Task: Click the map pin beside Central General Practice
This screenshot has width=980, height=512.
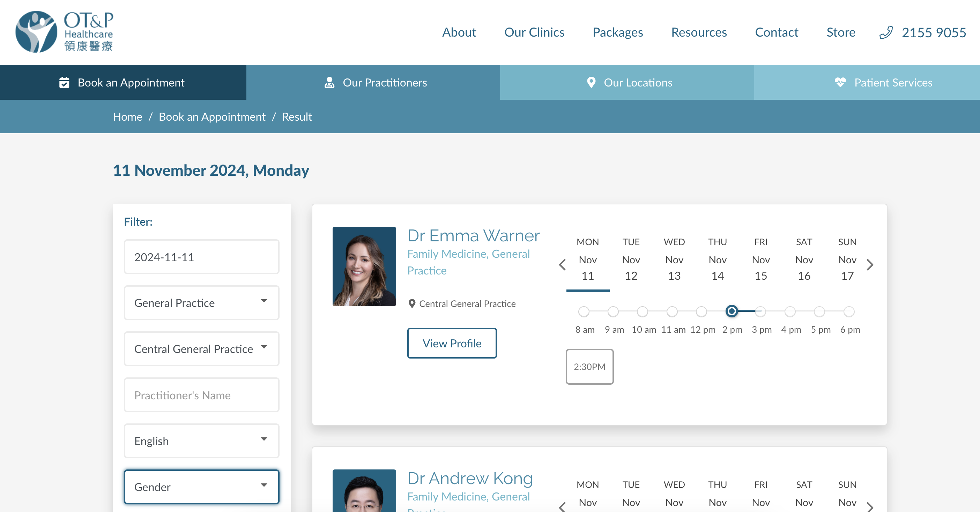Action: pyautogui.click(x=412, y=303)
